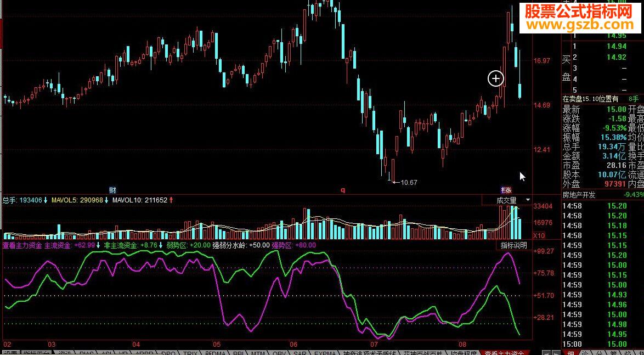Click the 12.41 price axis label
Screen dimensions: 644x355
(541, 150)
